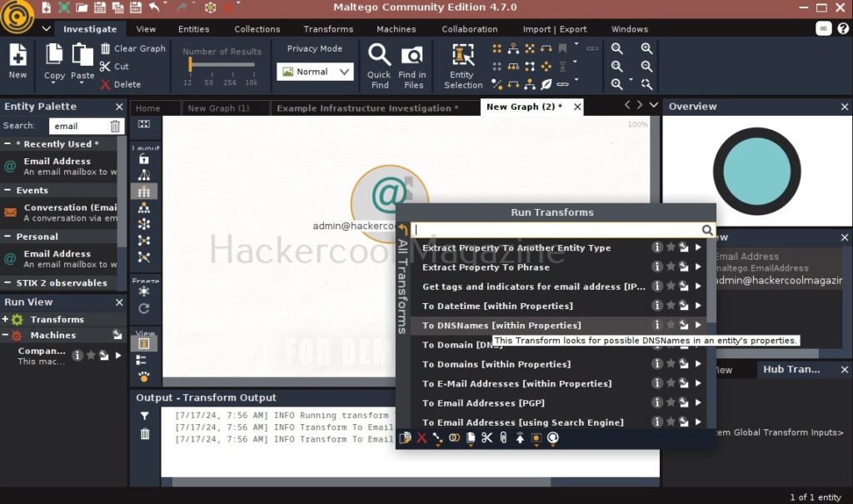Switch to New Graph (1) tab
Image resolution: width=853 pixels, height=504 pixels.
pos(219,107)
